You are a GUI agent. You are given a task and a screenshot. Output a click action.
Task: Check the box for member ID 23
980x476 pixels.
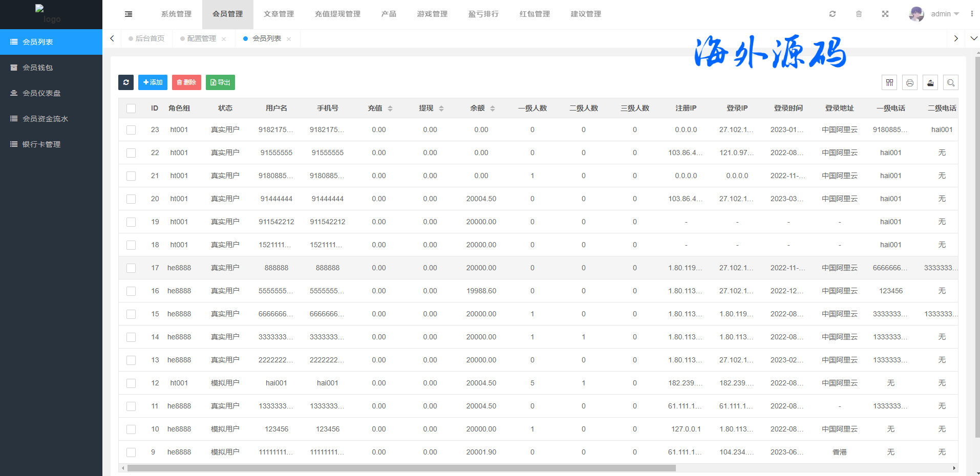click(x=131, y=130)
